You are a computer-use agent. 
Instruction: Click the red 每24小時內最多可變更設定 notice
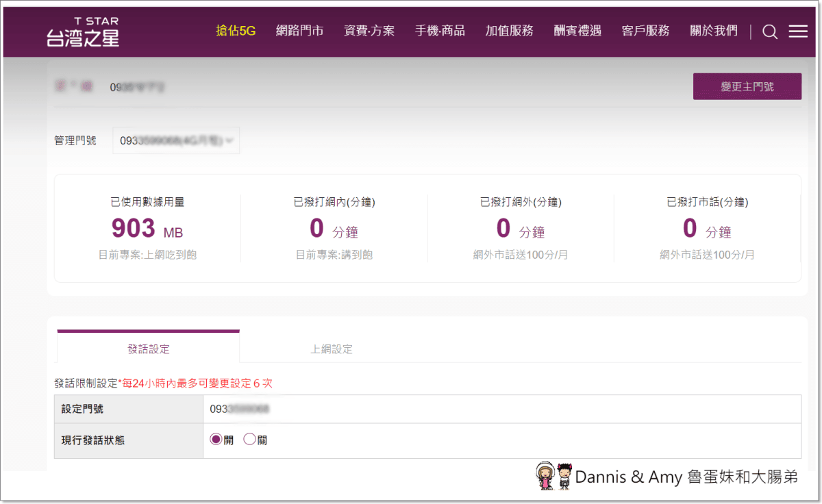tap(195, 383)
